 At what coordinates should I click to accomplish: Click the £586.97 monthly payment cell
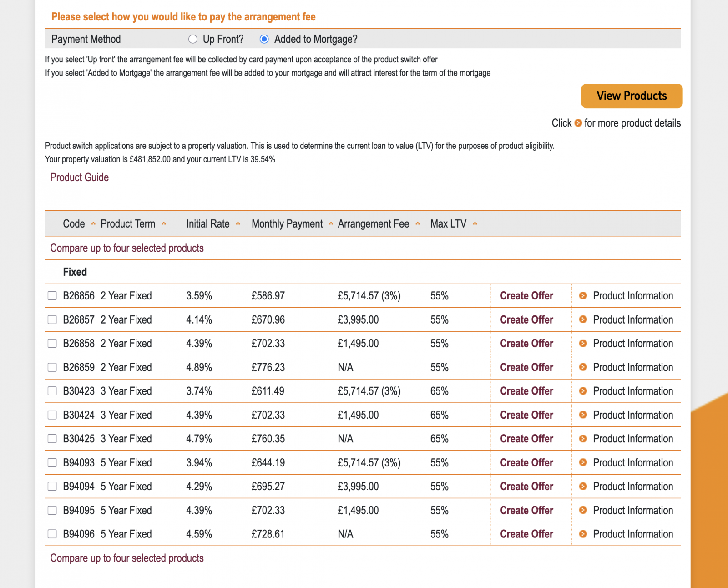(x=268, y=296)
